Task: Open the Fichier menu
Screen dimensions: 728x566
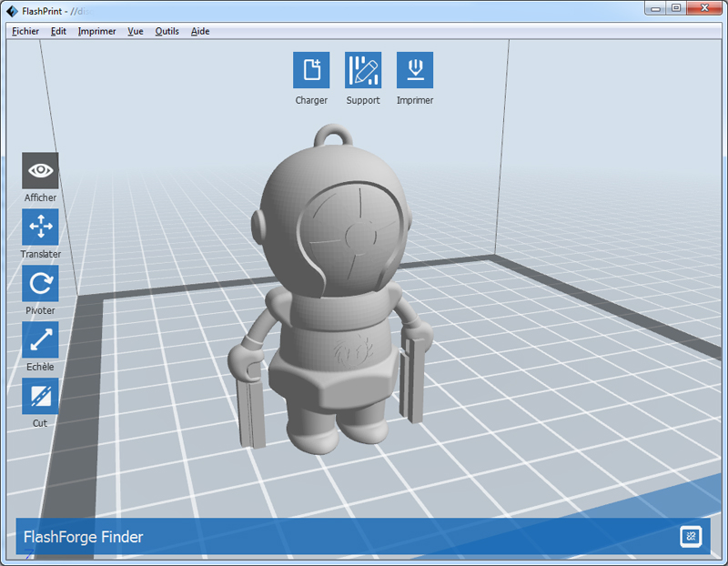Action: 25,31
